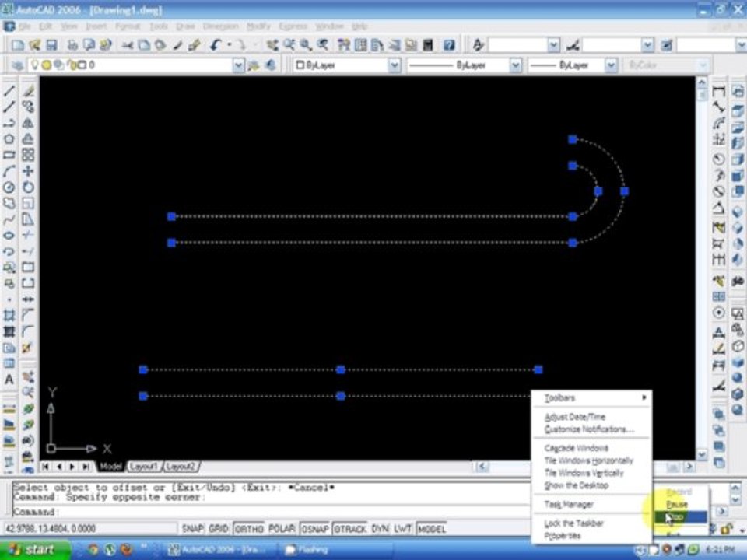Screen dimensions: 747x560
Task: Select the Array modify tool
Action: click(x=28, y=156)
